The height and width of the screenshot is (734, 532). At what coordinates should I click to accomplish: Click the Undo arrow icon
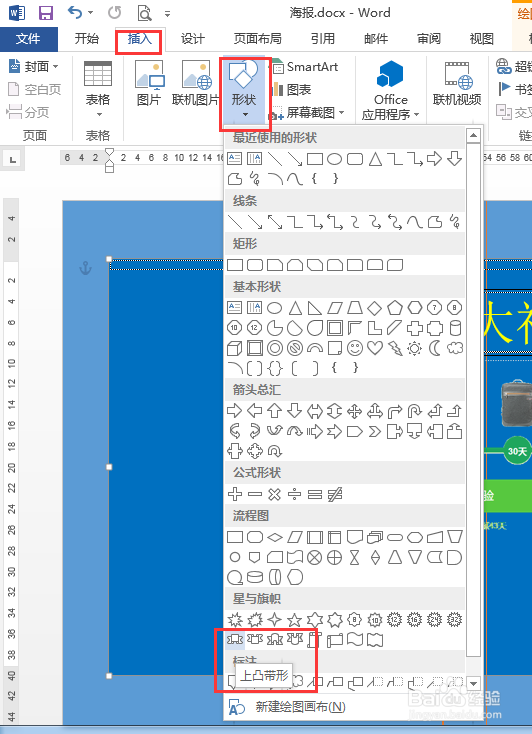coord(75,12)
